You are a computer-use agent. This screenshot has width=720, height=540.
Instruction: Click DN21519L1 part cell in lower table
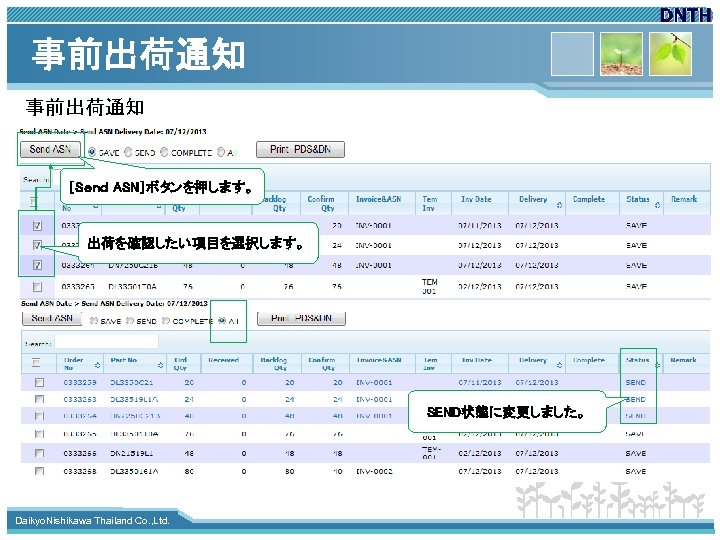(132, 453)
